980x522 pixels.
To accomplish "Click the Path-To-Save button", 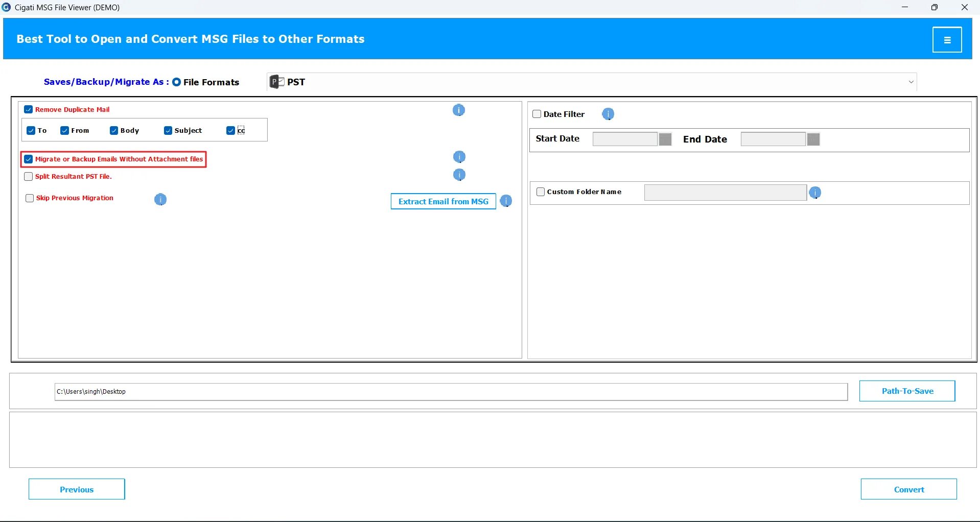I will (907, 391).
